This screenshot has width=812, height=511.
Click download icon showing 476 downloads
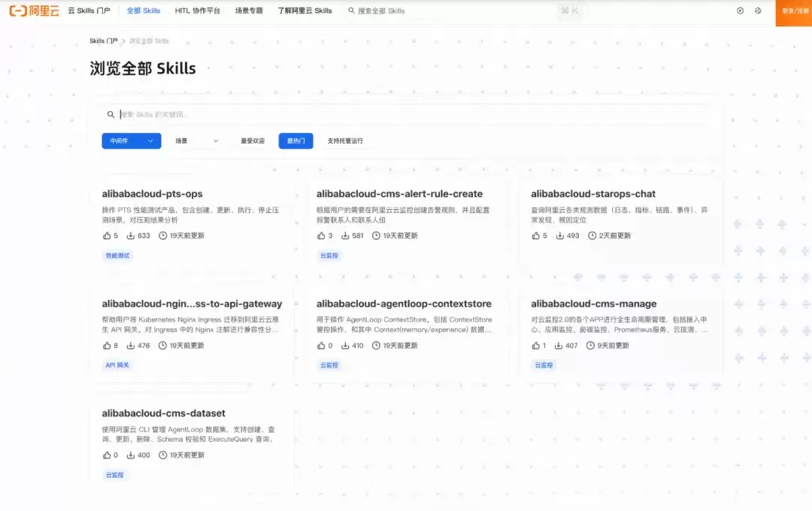click(x=131, y=346)
